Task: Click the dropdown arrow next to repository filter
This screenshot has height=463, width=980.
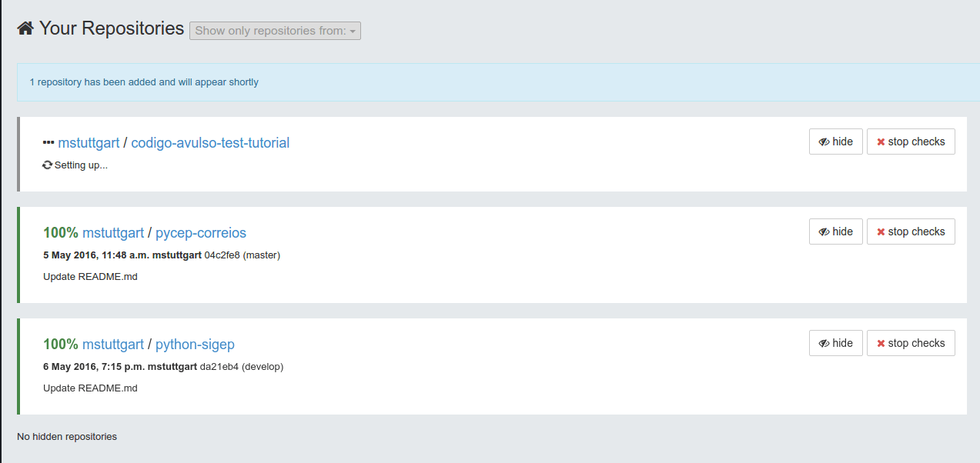Action: (353, 31)
